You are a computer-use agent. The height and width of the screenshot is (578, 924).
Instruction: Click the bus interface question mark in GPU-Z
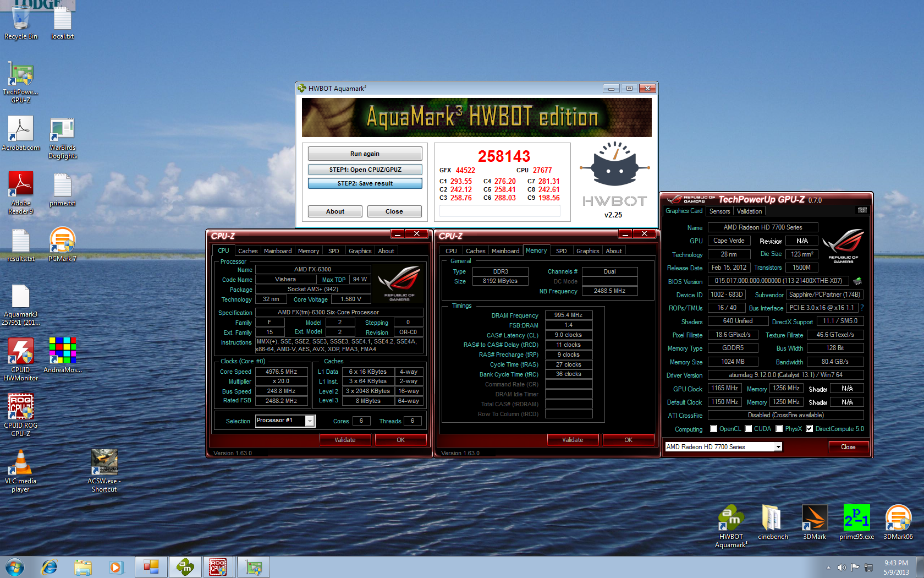coord(862,308)
